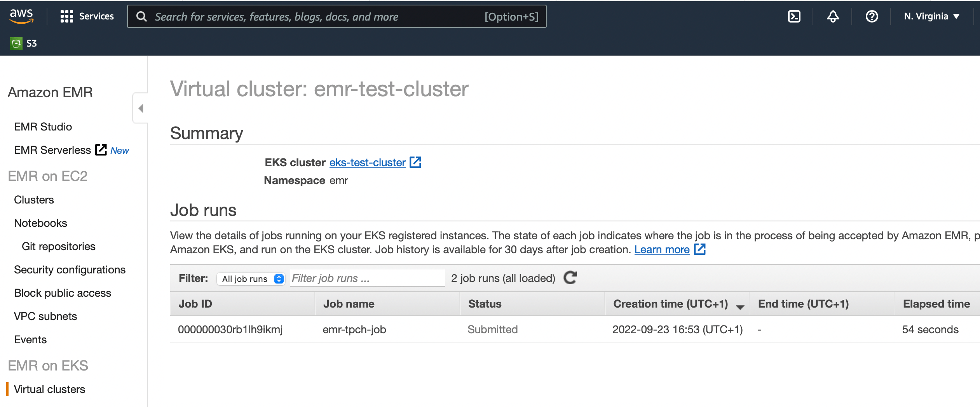Click the Job name column header
The width and height of the screenshot is (980, 407).
point(387,304)
